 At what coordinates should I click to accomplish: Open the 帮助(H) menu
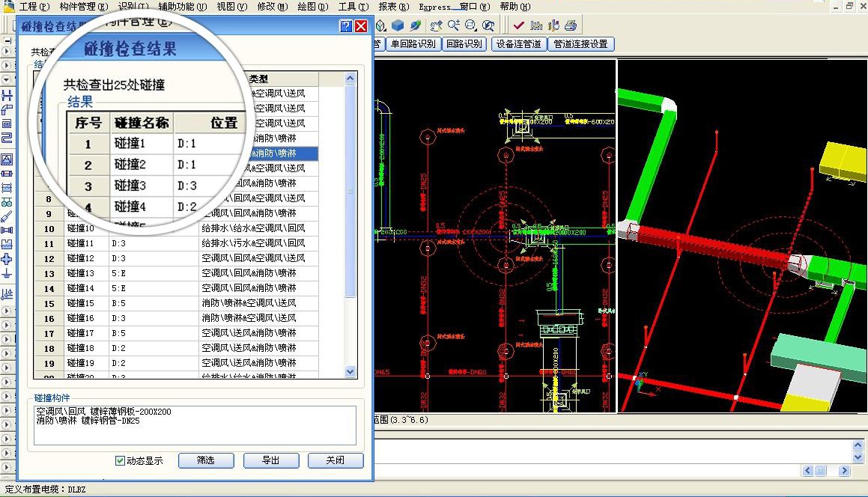pyautogui.click(x=515, y=7)
